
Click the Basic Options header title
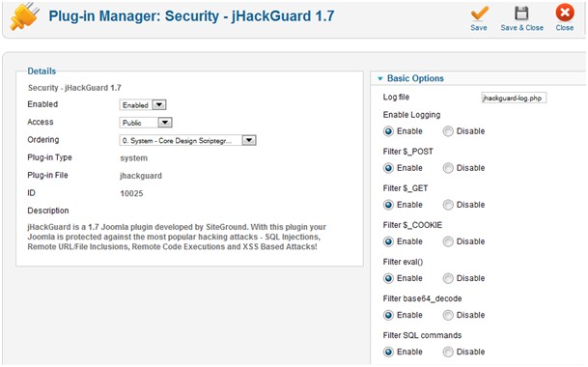[415, 78]
